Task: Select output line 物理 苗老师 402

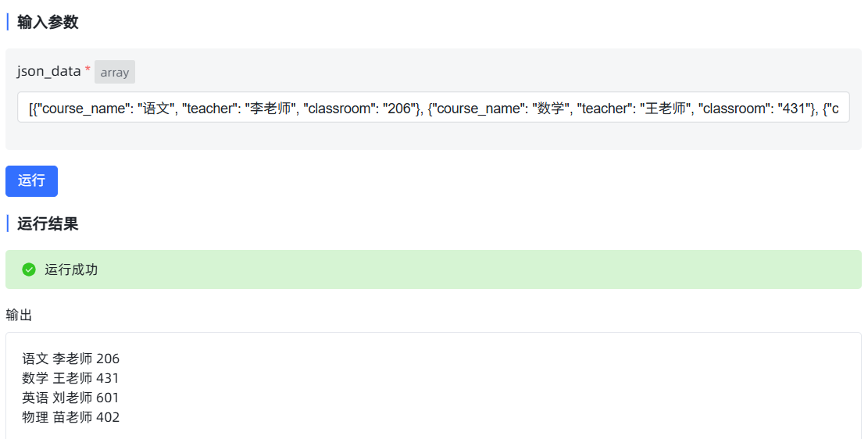Action: [x=71, y=417]
